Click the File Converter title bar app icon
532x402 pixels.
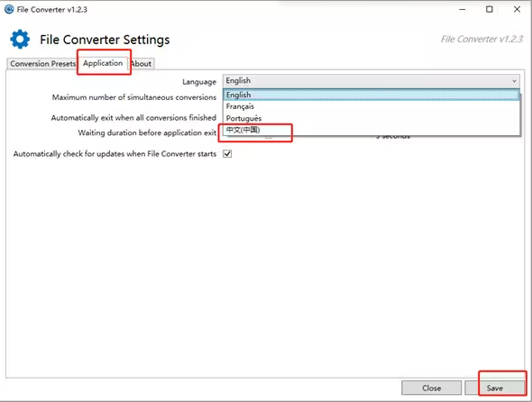pyautogui.click(x=9, y=9)
